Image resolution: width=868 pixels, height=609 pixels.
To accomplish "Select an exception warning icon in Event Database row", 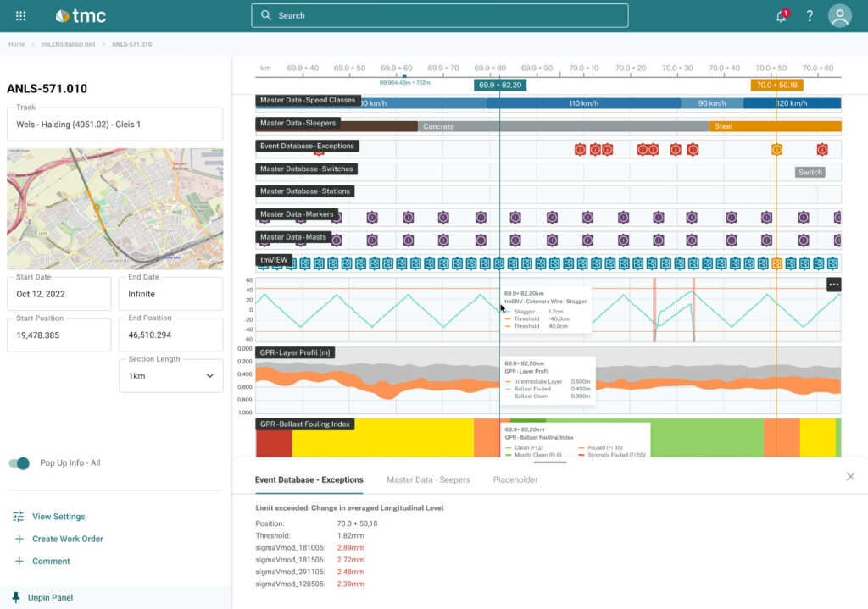I will pyautogui.click(x=581, y=149).
